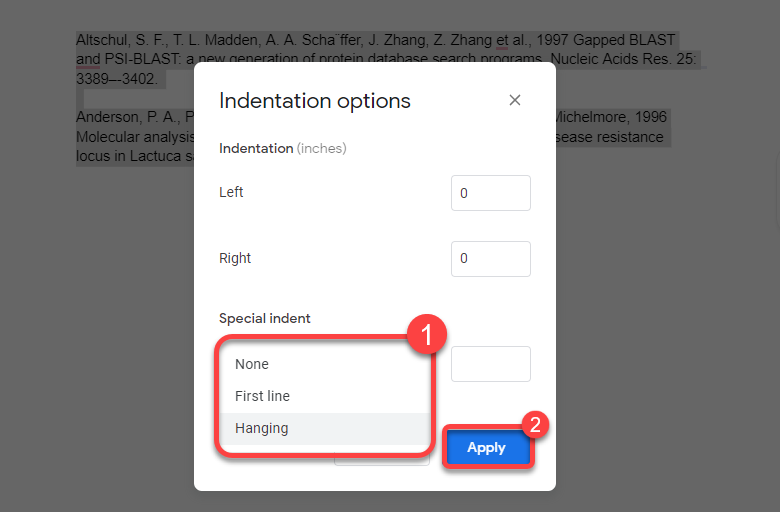Click the Left indentation input field

point(490,193)
